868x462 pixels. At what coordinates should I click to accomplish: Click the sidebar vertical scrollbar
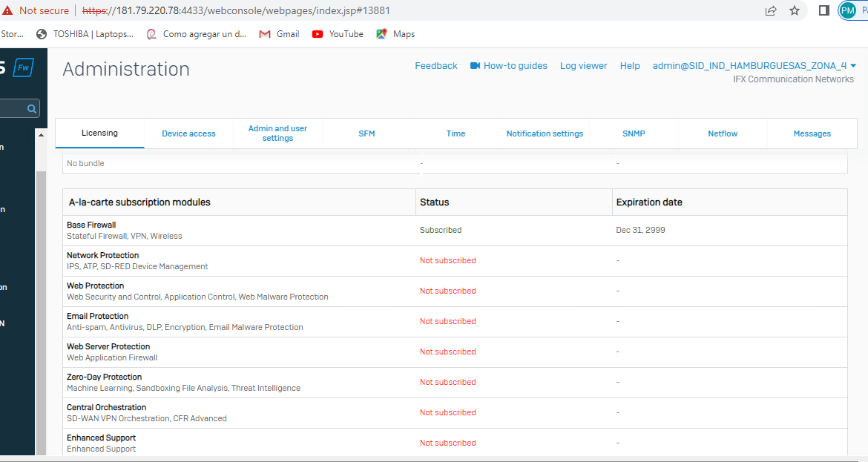point(41,297)
